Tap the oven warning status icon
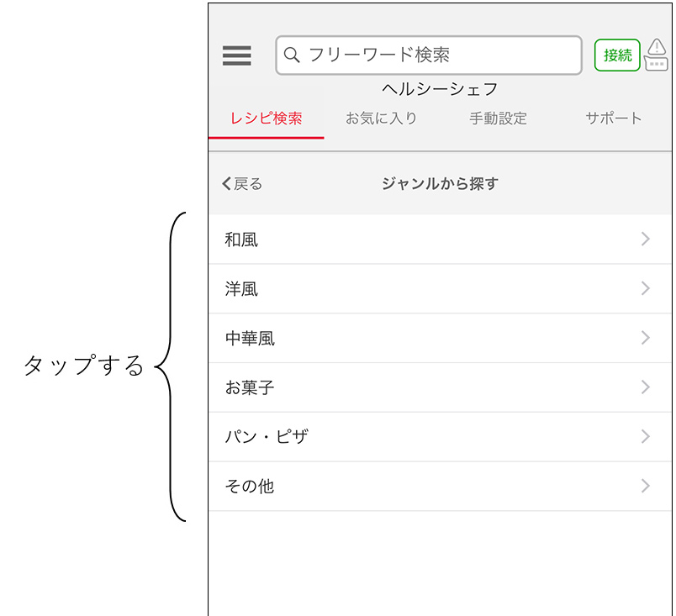The width and height of the screenshot is (676, 616). [657, 55]
